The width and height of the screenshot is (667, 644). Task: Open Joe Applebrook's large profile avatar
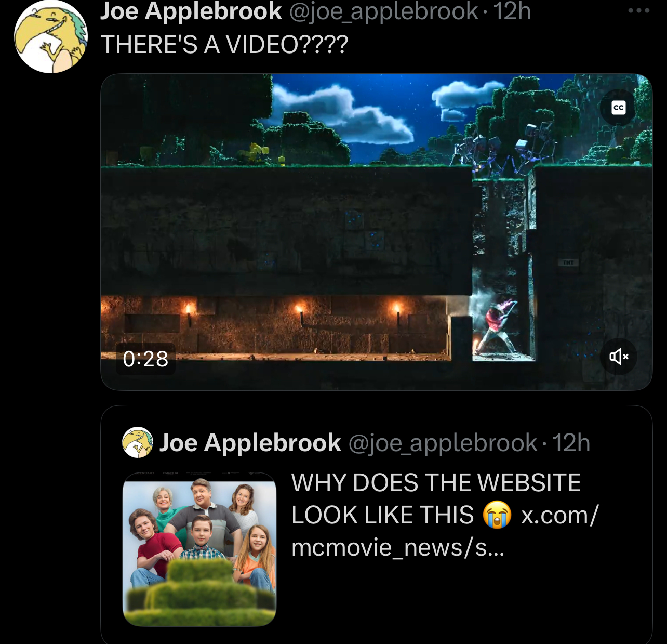coord(51,36)
